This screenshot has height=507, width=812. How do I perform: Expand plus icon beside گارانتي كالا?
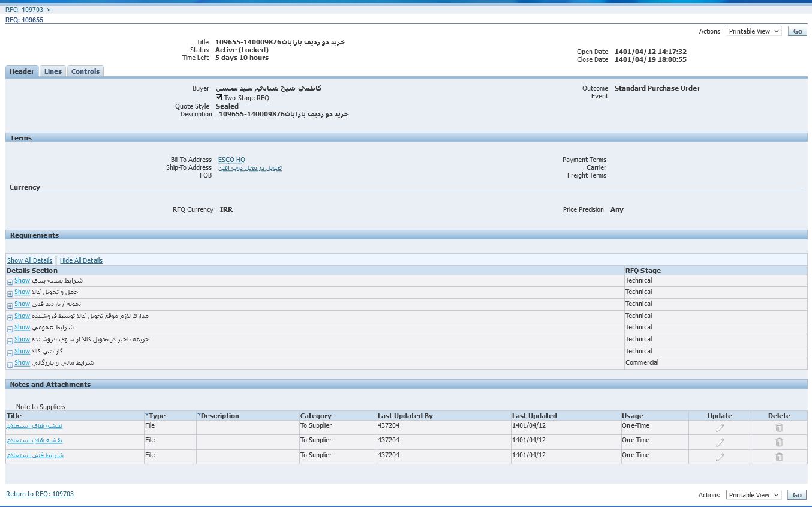click(x=10, y=353)
